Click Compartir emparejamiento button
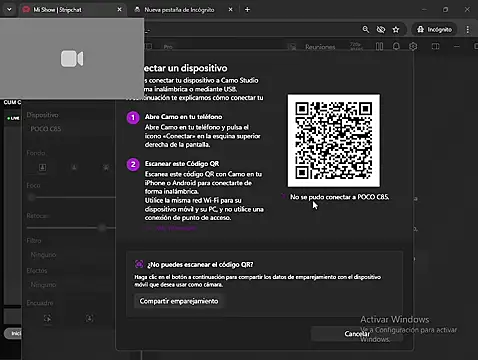478x360 pixels. pyautogui.click(x=179, y=301)
